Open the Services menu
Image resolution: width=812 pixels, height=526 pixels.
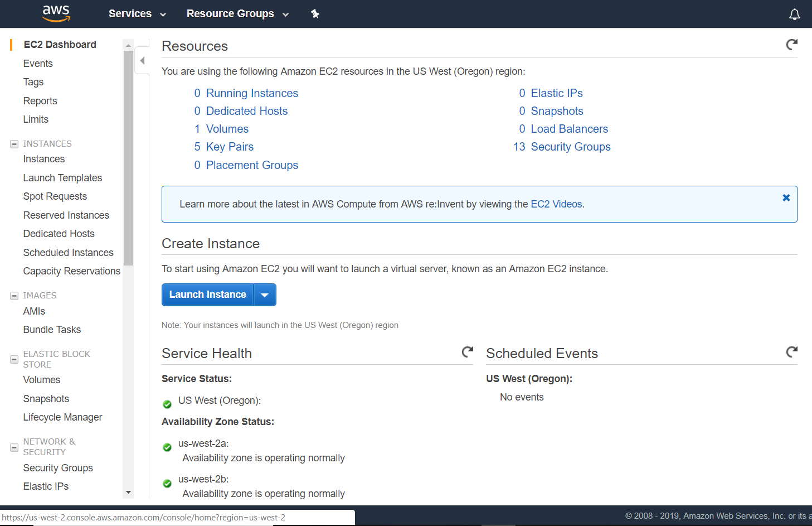(137, 14)
